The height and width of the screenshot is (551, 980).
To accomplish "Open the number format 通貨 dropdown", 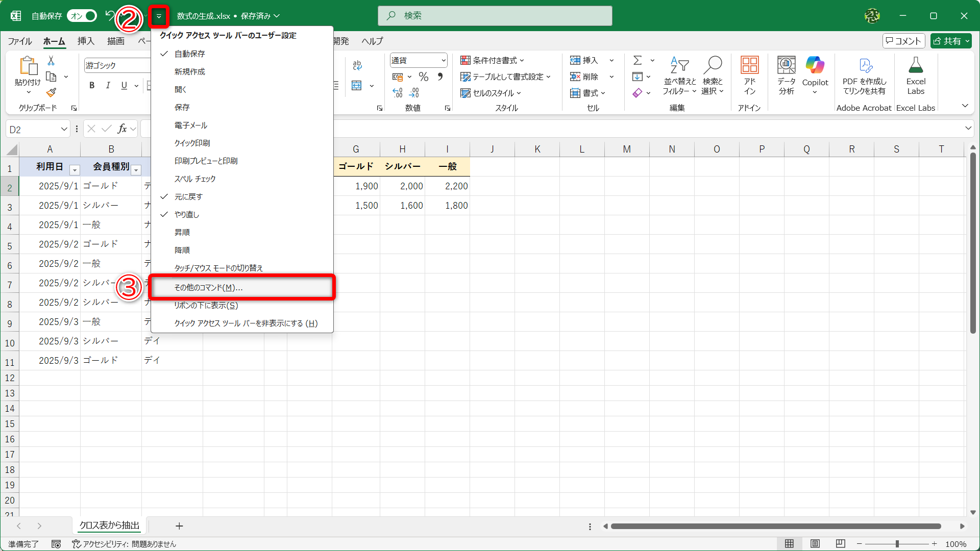I will point(443,60).
